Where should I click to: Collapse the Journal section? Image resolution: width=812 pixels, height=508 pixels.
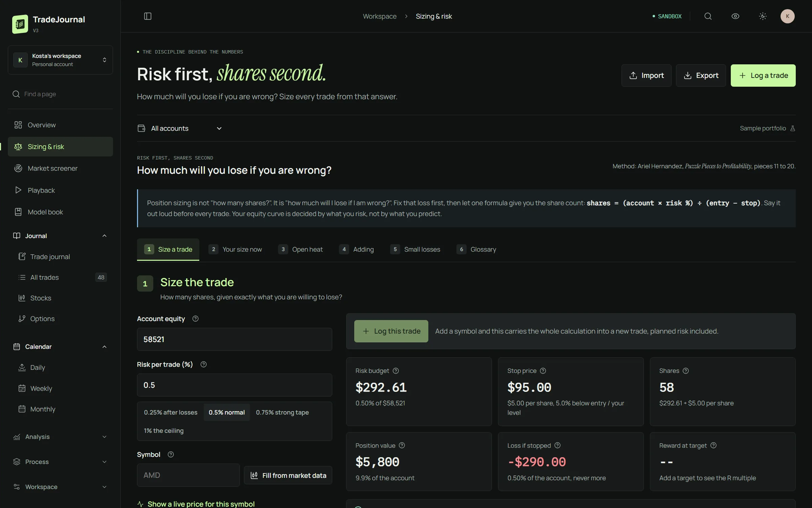pos(60,236)
